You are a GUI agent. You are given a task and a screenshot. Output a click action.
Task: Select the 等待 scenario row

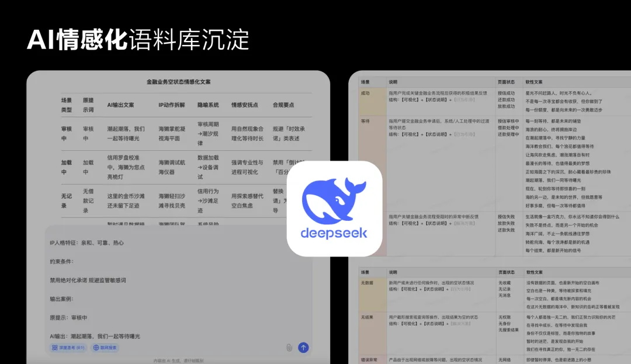pyautogui.click(x=365, y=122)
